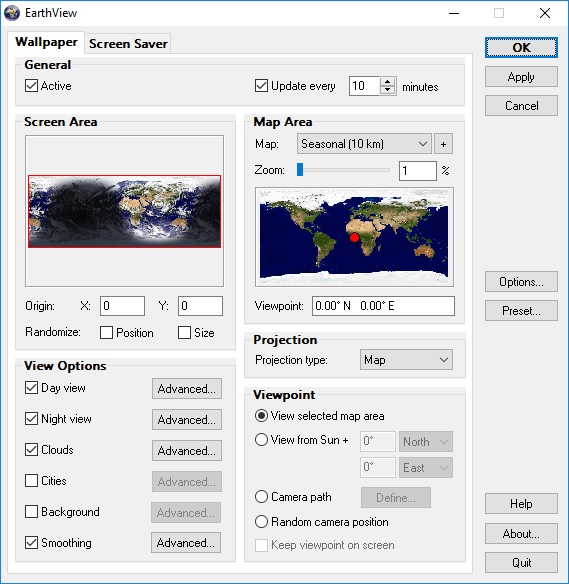The width and height of the screenshot is (569, 584).
Task: Open Advanced settings for Night view
Action: (187, 420)
